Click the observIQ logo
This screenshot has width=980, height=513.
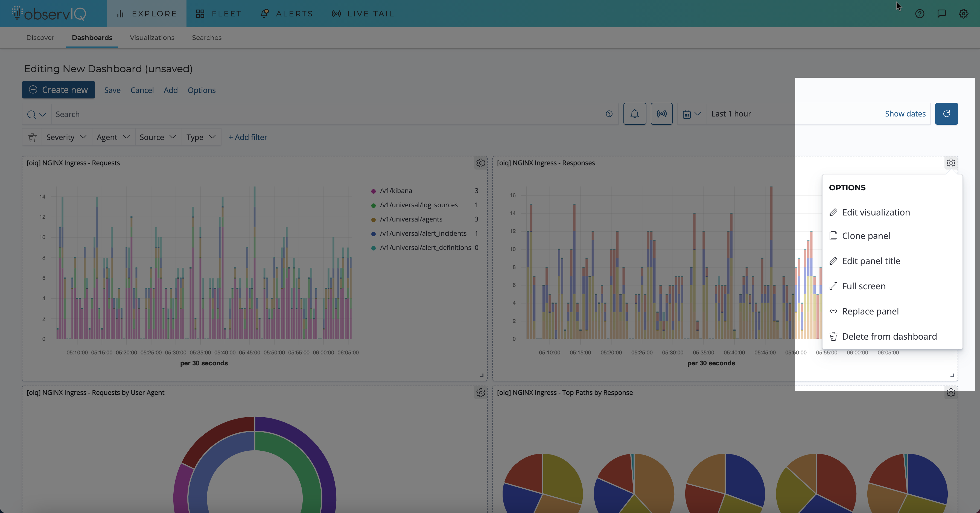tap(49, 14)
